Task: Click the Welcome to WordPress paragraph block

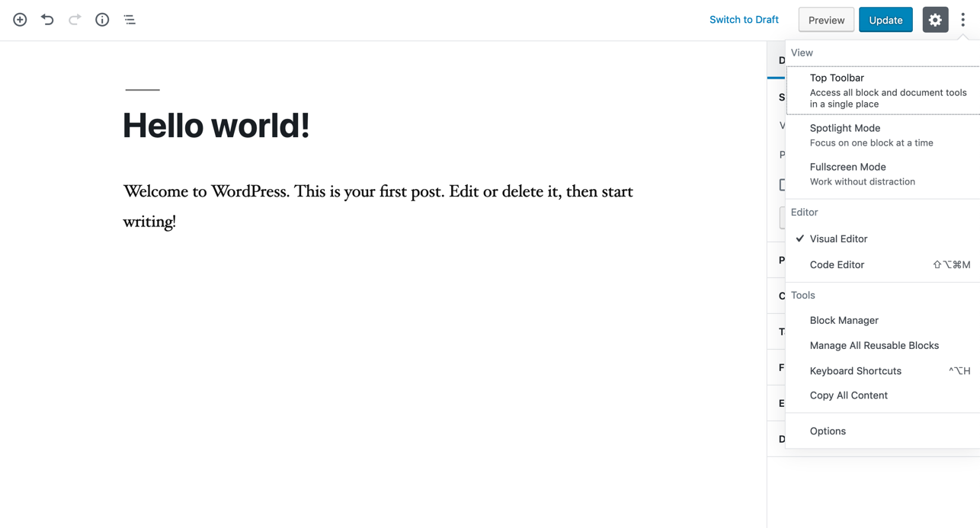Action: pyautogui.click(x=378, y=206)
